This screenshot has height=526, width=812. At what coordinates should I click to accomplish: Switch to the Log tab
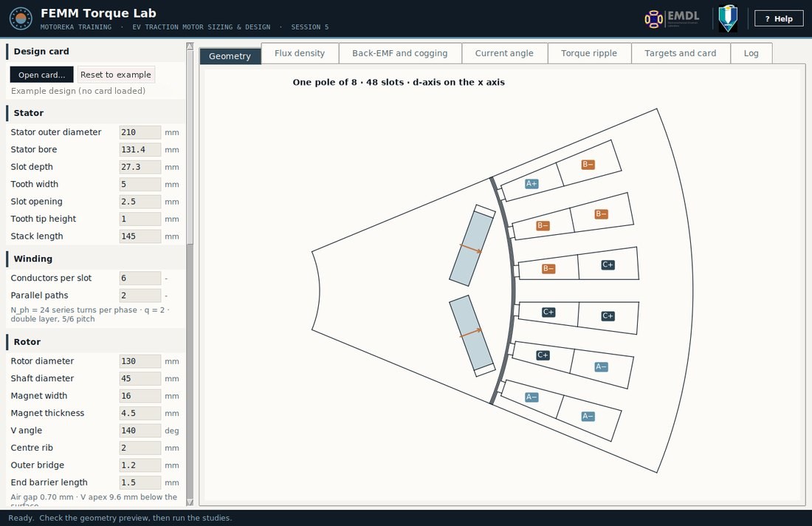751,53
